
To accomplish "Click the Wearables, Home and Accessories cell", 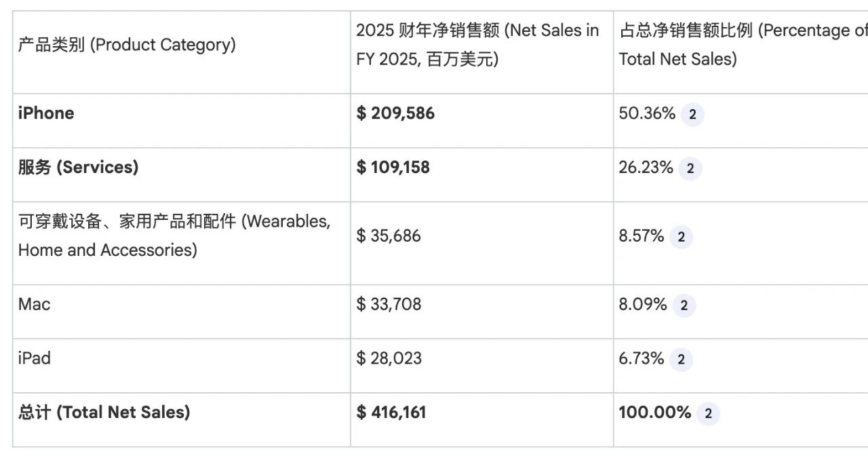I will (x=174, y=236).
